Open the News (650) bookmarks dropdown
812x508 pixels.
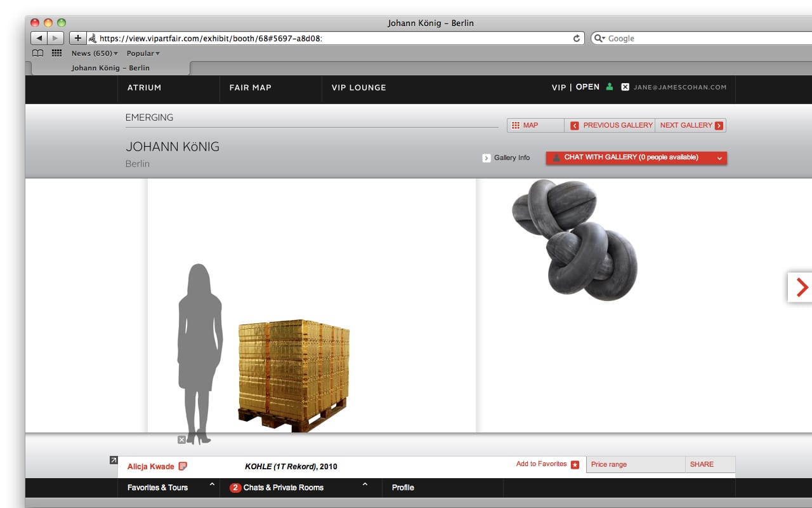[x=95, y=53]
